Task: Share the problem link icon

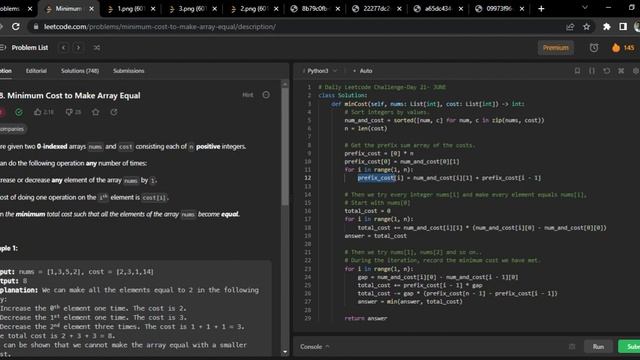Action: coord(114,112)
